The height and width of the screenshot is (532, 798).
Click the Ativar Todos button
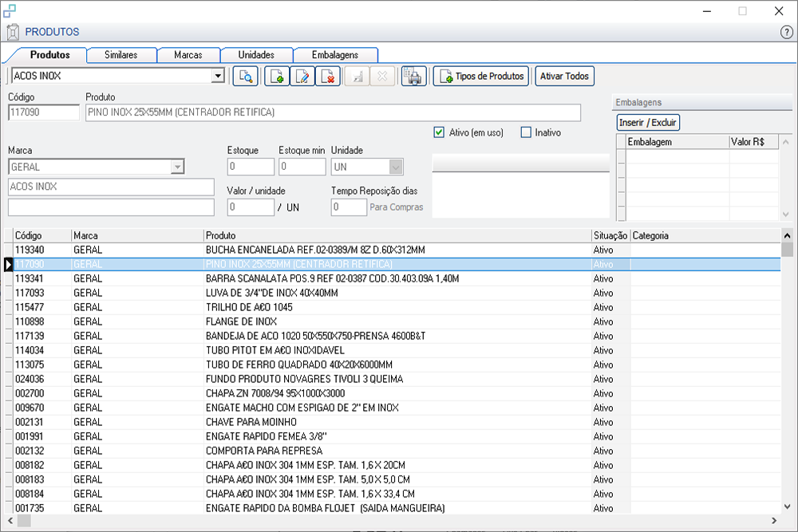coord(564,77)
